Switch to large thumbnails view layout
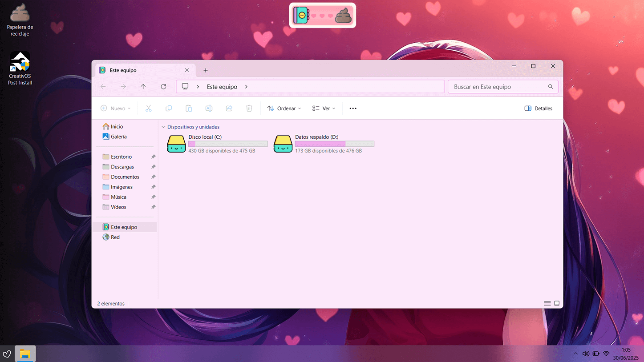Image resolution: width=644 pixels, height=362 pixels. tap(557, 303)
